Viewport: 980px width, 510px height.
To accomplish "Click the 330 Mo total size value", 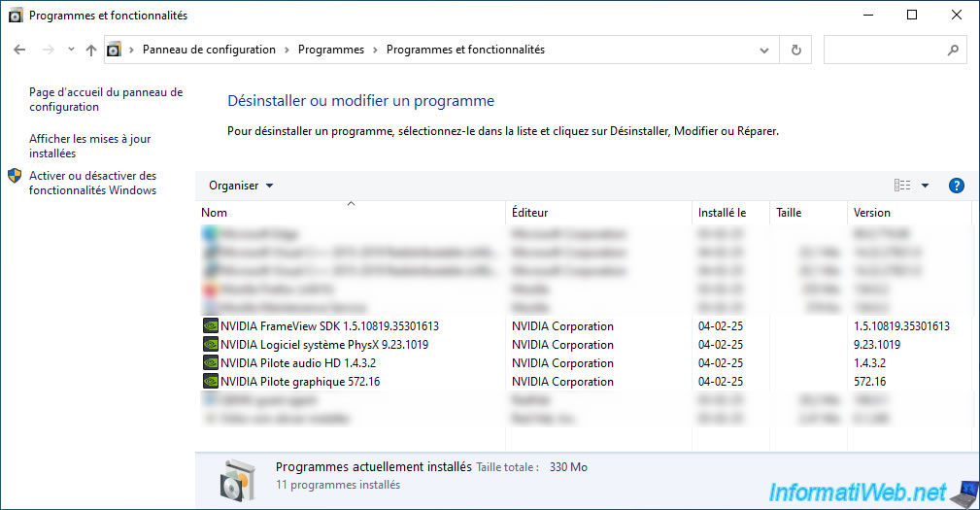I will click(x=568, y=467).
